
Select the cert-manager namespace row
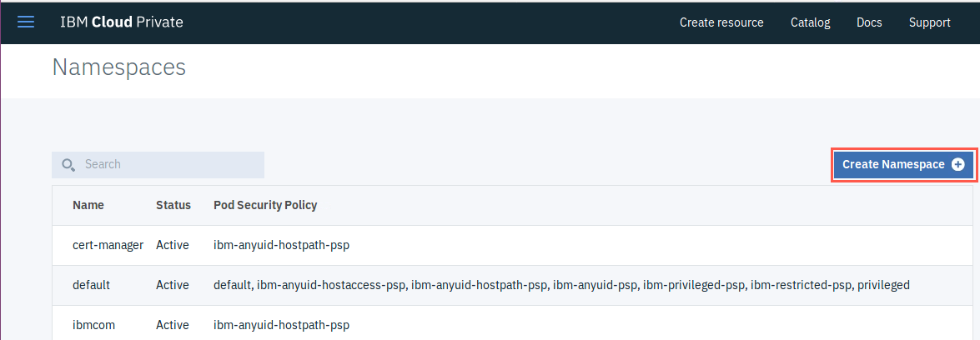515,245
